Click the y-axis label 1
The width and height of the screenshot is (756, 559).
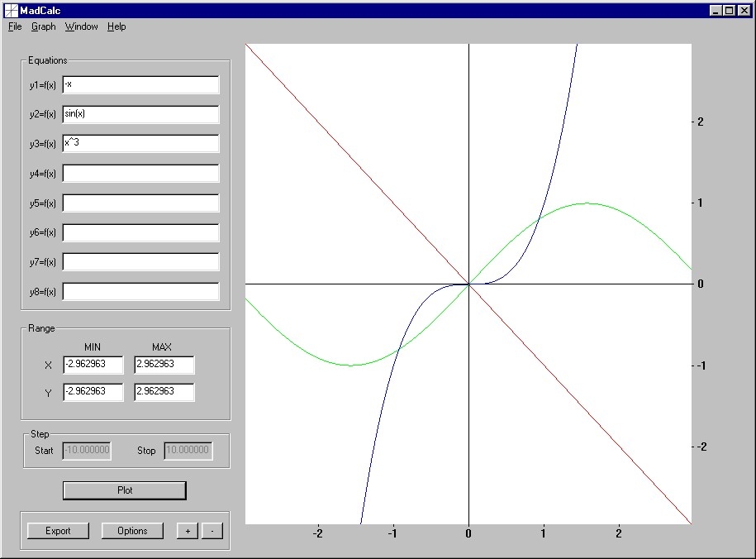pyautogui.click(x=700, y=203)
